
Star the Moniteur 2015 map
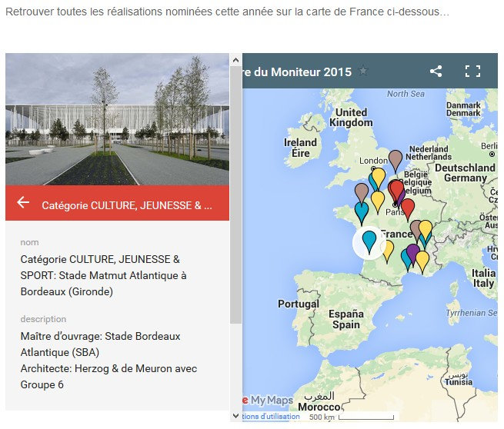point(363,70)
